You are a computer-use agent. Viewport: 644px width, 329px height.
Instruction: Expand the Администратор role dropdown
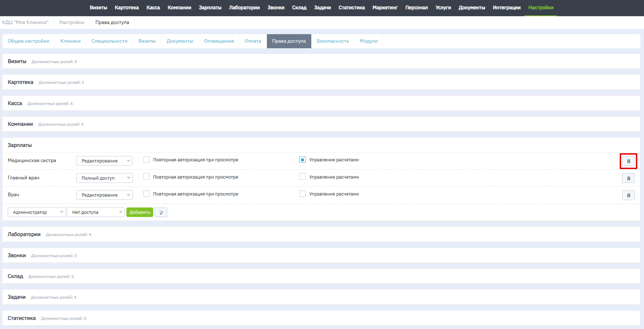click(37, 212)
